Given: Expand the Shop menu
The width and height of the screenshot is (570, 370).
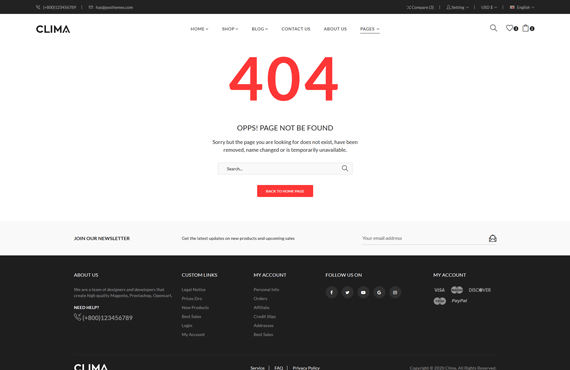Looking at the screenshot, I should 230,29.
